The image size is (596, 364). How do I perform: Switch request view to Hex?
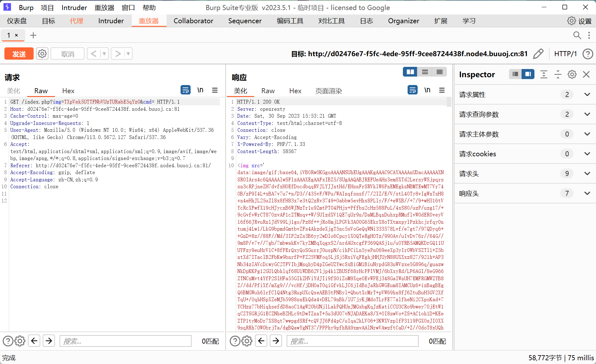pos(68,91)
